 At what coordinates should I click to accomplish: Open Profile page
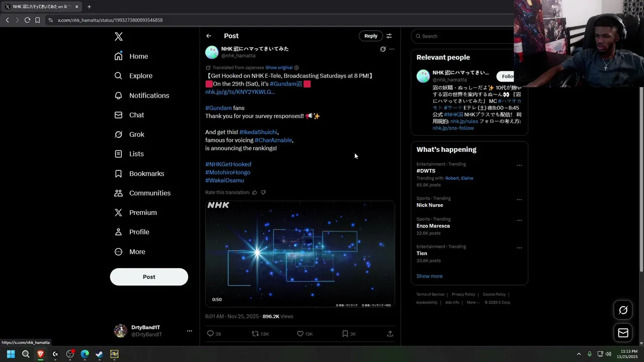[132, 232]
